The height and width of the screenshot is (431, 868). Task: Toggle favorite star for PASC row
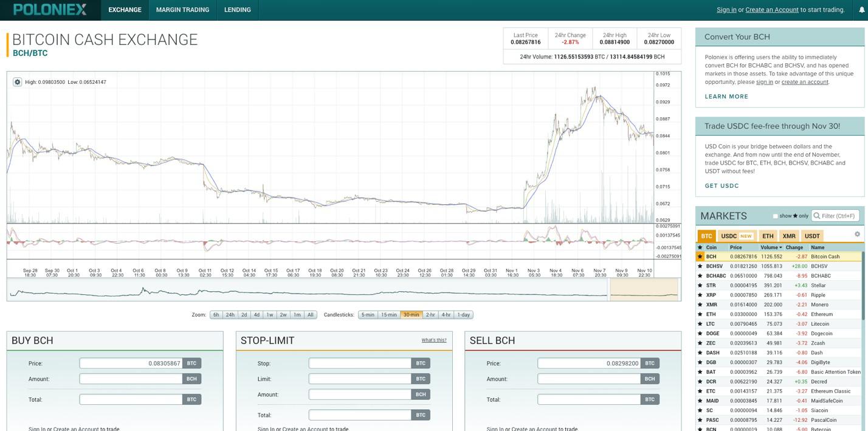tap(700, 420)
